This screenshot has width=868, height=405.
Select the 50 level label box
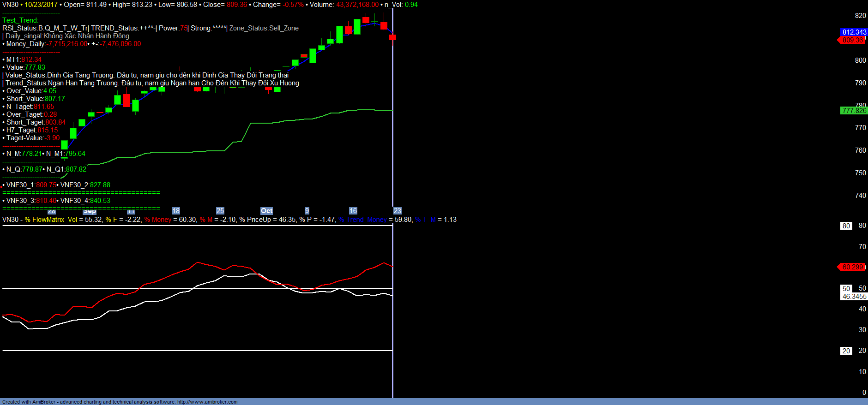(x=846, y=289)
